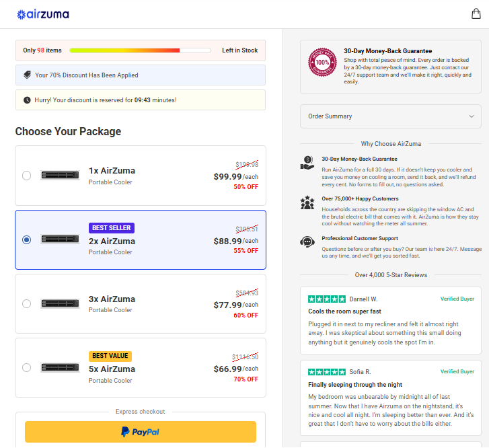Click the happy customers group icon
Image resolution: width=489 pixels, height=448 pixels.
[307, 202]
